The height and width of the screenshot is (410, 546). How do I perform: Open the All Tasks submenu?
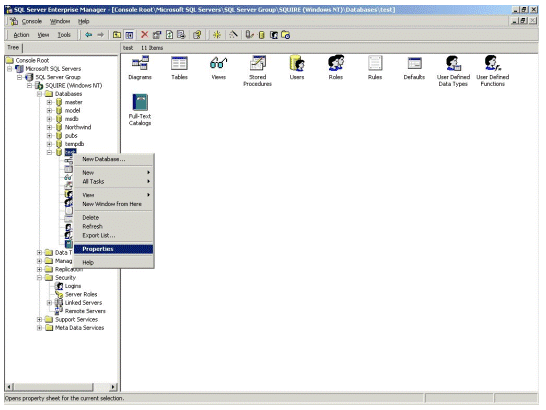(x=114, y=181)
